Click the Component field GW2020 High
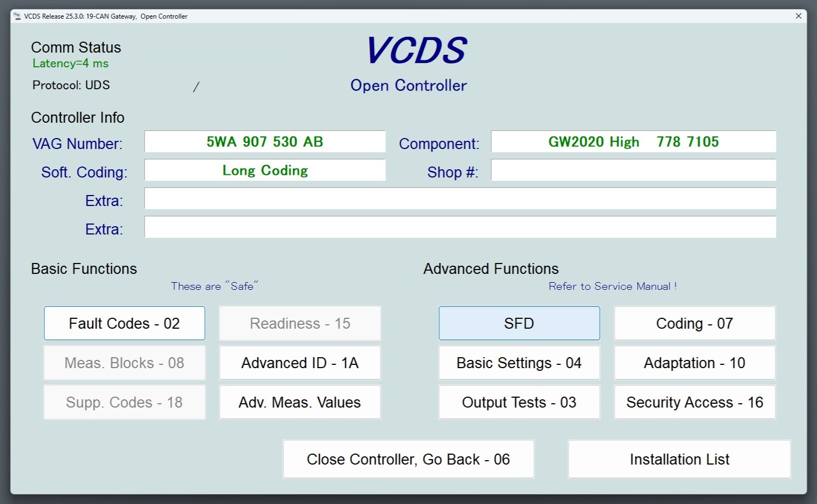Viewport: 817px width, 504px height. coord(633,141)
